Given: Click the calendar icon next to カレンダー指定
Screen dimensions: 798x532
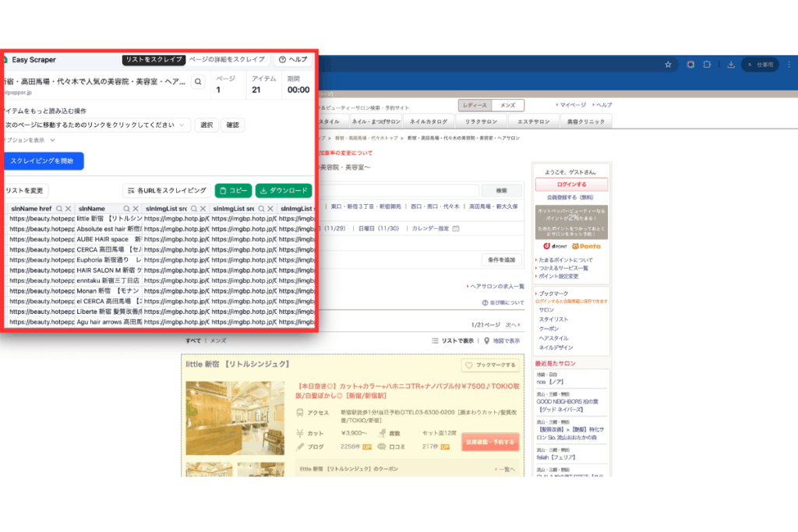Looking at the screenshot, I should pyautogui.click(x=456, y=228).
